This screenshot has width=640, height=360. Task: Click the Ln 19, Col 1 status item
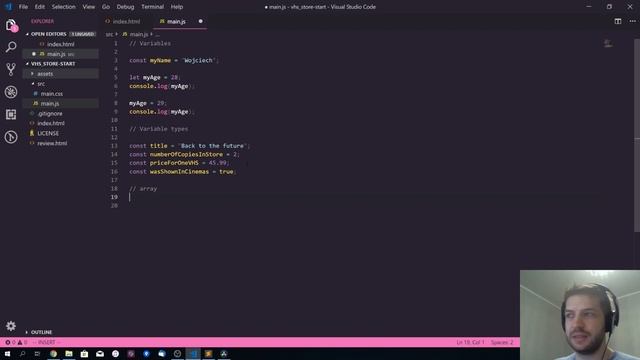click(470, 342)
